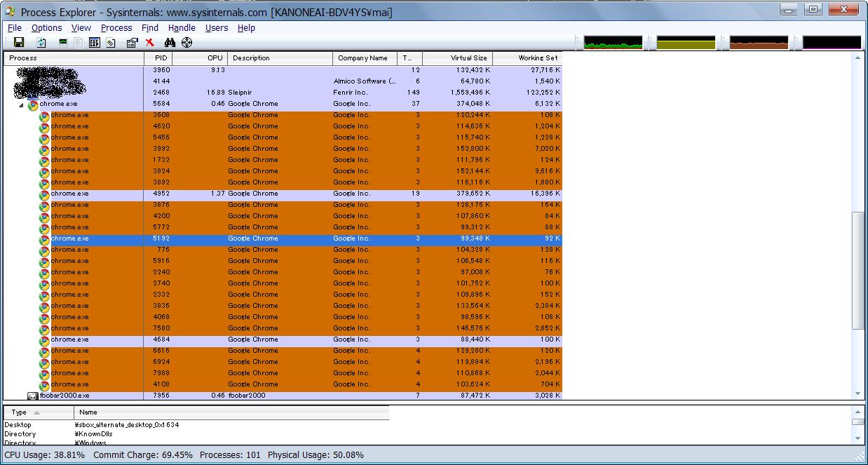Select chrome.exe row with PID 4620
The image size is (868, 465).
click(x=283, y=126)
